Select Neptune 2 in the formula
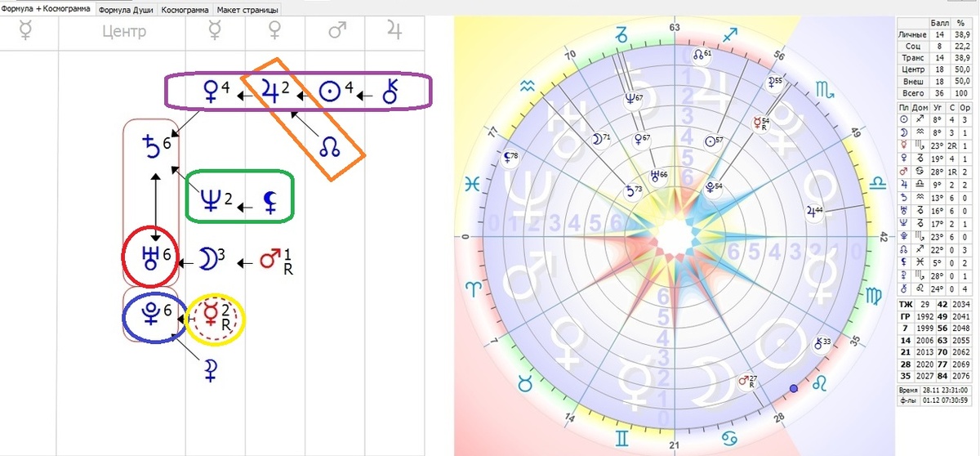Screen dimensions: 980x456 coord(217,202)
